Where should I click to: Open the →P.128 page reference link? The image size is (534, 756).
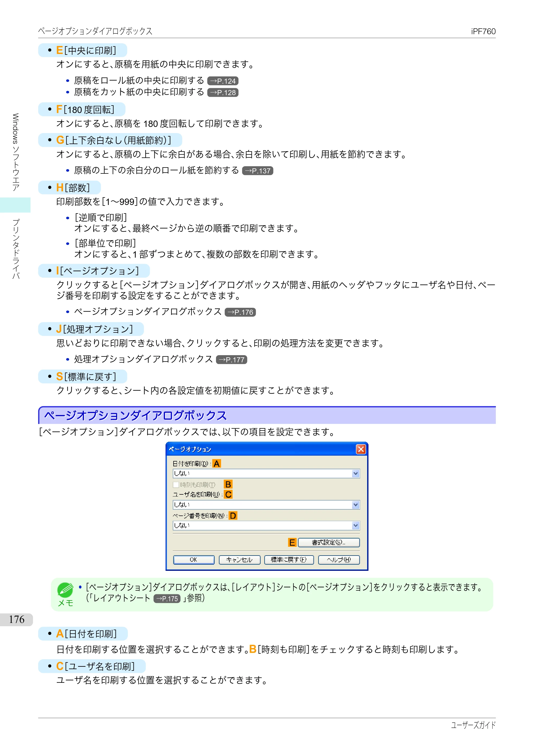point(223,92)
